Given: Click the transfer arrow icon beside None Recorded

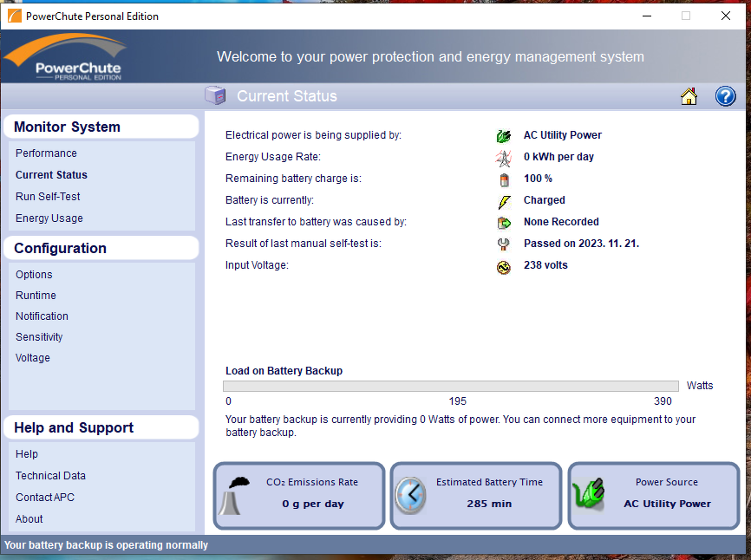Looking at the screenshot, I should tap(504, 223).
